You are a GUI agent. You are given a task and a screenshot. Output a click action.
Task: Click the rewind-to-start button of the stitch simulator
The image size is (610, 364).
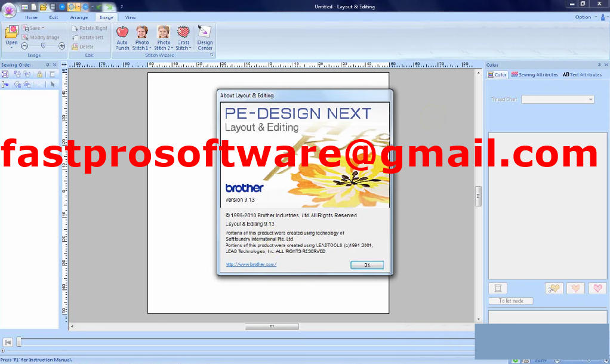tap(8, 343)
